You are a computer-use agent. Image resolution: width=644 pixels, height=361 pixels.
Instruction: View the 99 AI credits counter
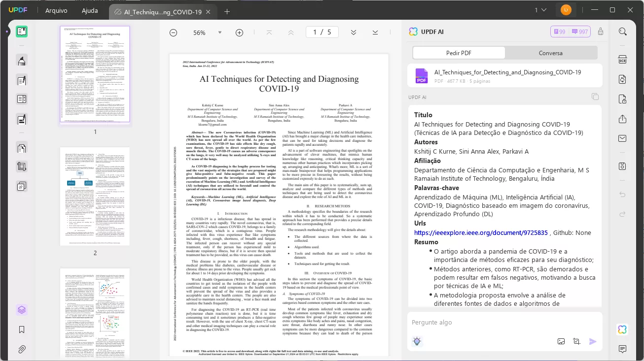click(x=559, y=32)
